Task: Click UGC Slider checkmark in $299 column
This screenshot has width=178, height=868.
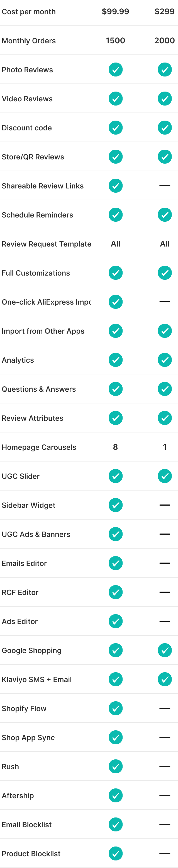Action: coord(165,476)
